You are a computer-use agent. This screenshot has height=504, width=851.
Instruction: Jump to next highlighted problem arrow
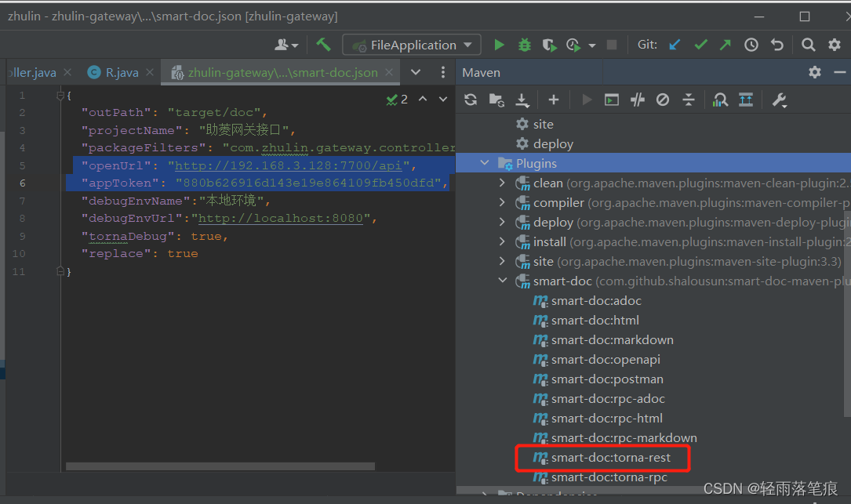[443, 99]
